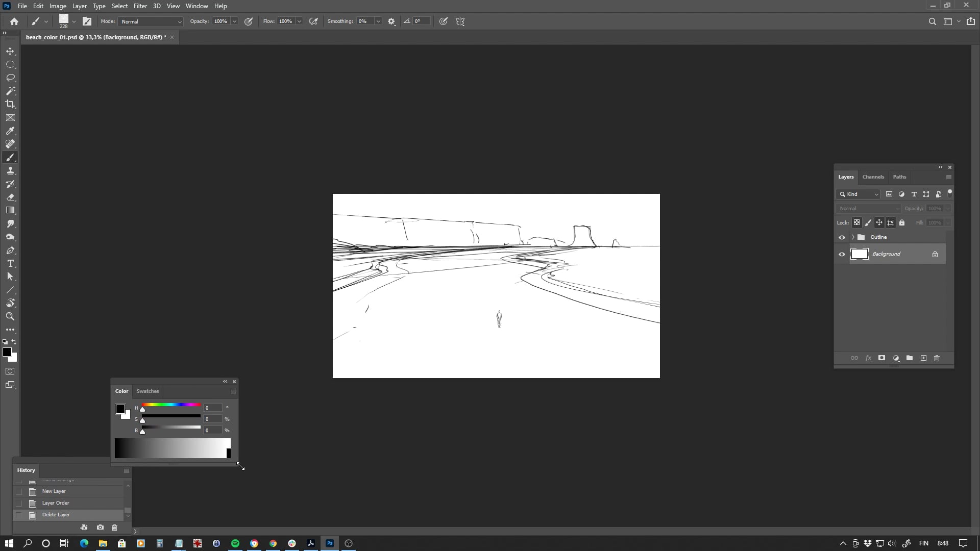The width and height of the screenshot is (980, 551).
Task: Open the Flow slider dropdown
Action: [x=299, y=21]
